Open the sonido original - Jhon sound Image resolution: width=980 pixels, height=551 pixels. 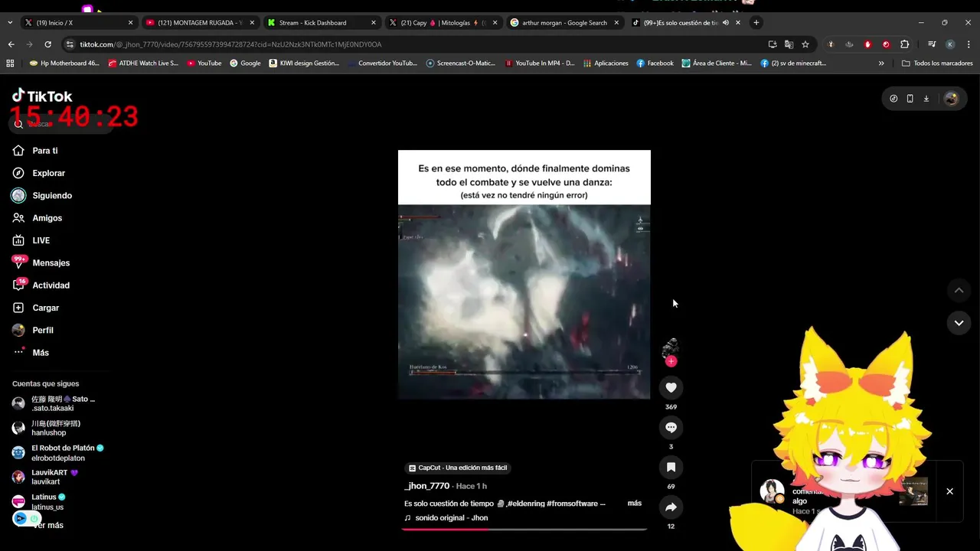point(451,518)
